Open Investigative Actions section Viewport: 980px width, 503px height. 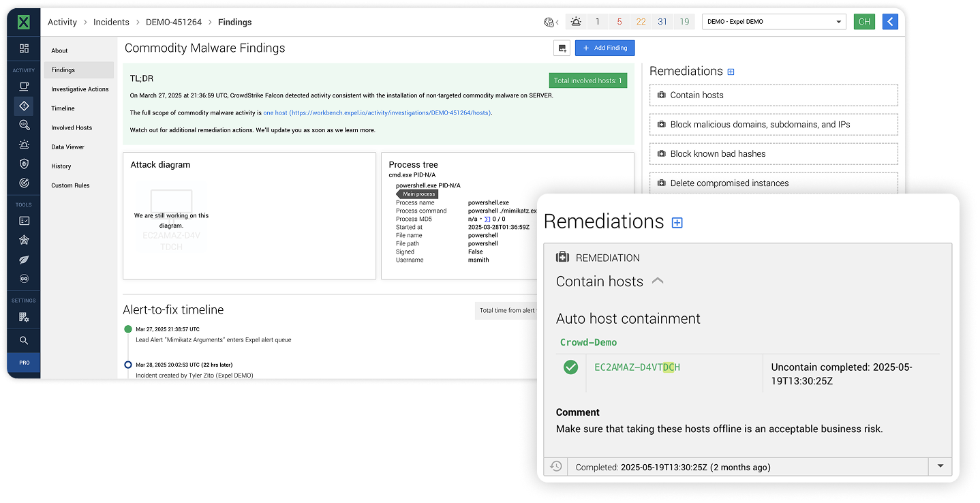click(78, 89)
